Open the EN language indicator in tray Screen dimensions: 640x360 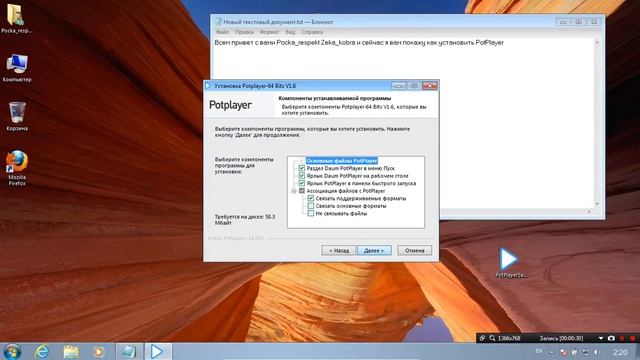pyautogui.click(x=539, y=351)
